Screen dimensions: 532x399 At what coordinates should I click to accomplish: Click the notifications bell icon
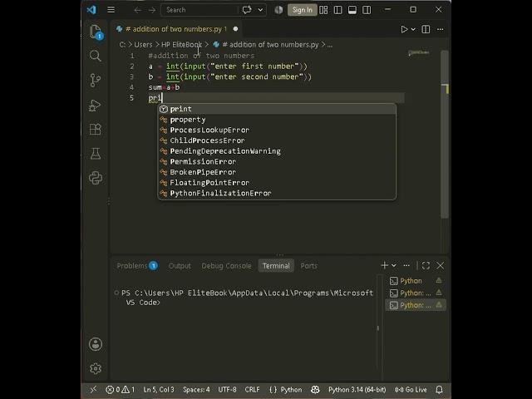coord(439,390)
